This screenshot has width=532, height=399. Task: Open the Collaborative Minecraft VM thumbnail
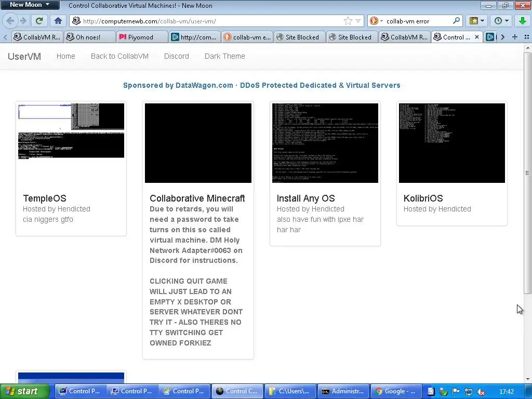198,143
